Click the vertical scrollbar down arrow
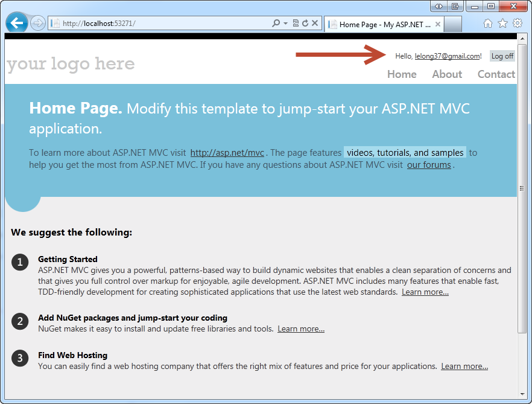532x404 pixels. click(x=522, y=394)
